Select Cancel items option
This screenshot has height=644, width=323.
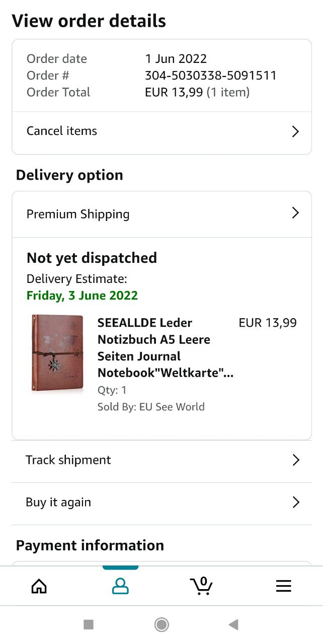(161, 132)
